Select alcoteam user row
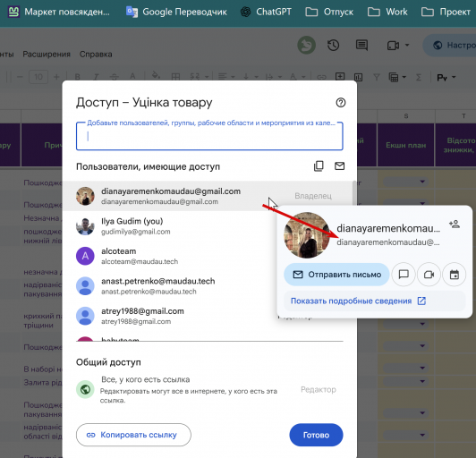 pos(170,256)
